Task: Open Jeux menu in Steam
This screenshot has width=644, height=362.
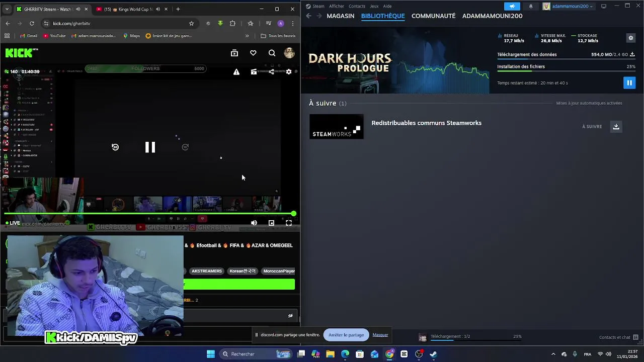Action: click(374, 6)
